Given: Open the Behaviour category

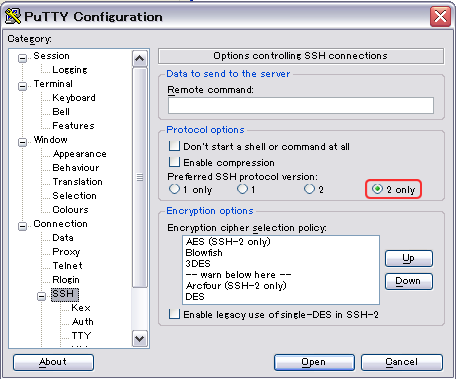Looking at the screenshot, I should point(76,168).
